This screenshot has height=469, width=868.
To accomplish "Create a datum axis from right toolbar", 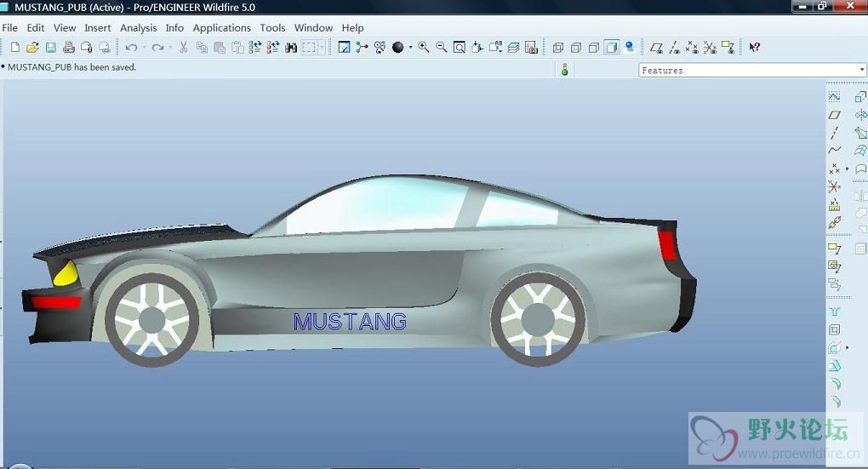I will tap(834, 133).
